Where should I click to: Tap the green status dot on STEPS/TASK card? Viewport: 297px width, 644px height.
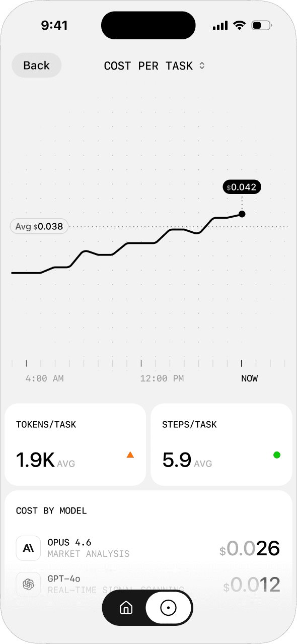pyautogui.click(x=276, y=455)
